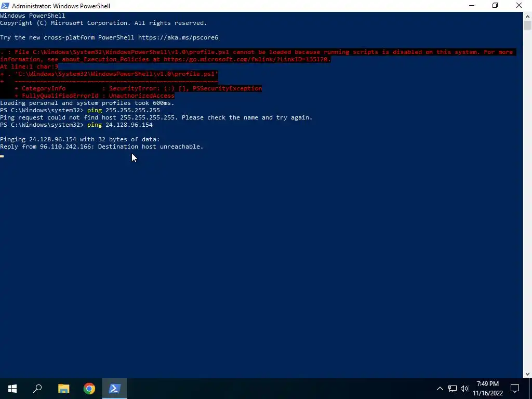The height and width of the screenshot is (399, 532).
Task: Click 'Loading personal and system profiles' line
Action: [87, 103]
